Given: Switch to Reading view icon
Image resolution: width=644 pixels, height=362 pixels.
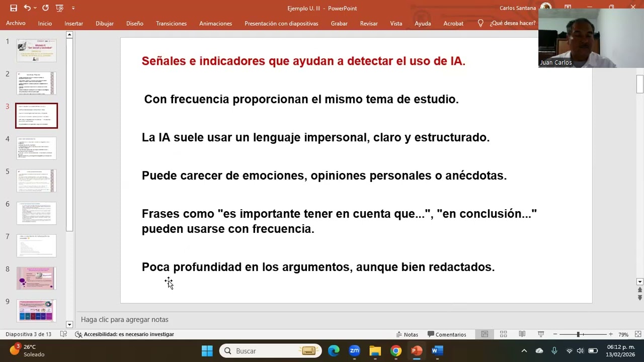Looking at the screenshot, I should (x=522, y=334).
